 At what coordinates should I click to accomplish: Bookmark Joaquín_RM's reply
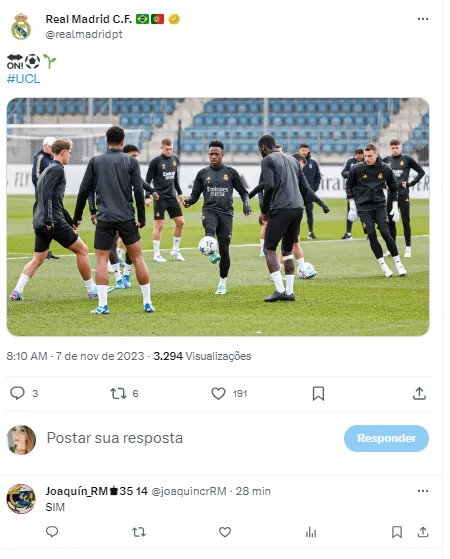[x=397, y=532]
